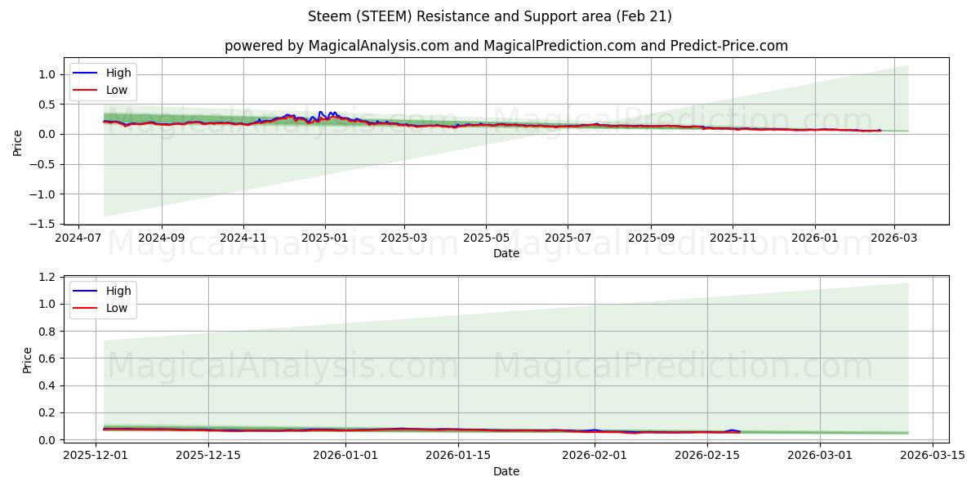Click the '2025-09' x-axis label
This screenshot has width=980, height=490.
651,238
